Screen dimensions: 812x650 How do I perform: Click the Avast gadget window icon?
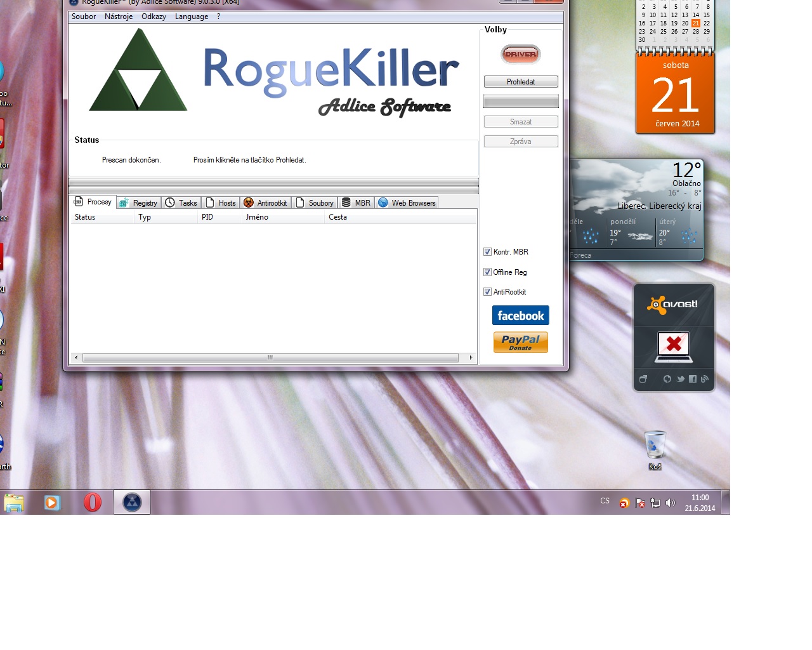coord(643,379)
